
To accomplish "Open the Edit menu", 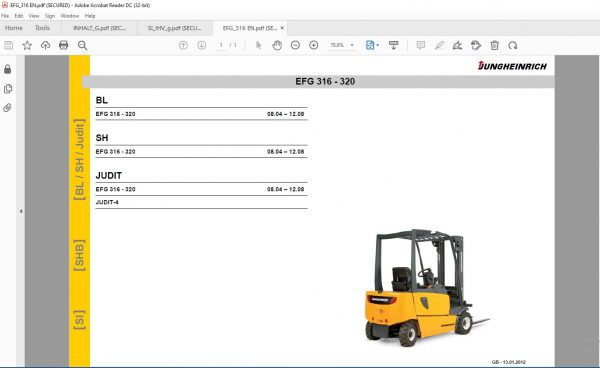I will [19, 16].
